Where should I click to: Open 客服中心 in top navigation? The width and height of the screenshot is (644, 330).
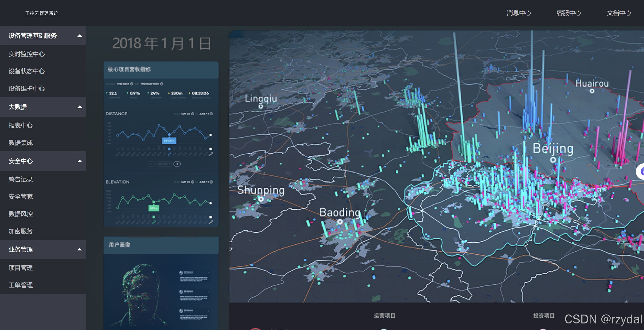point(569,13)
